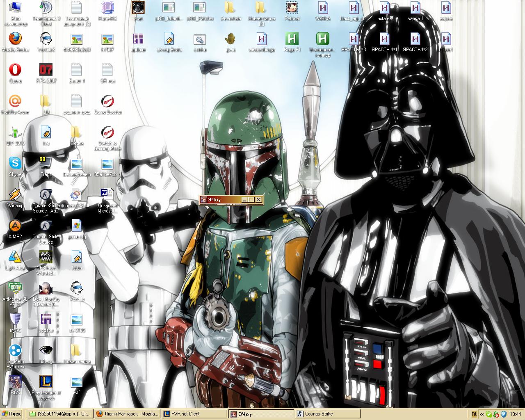Select the opengl32.dll file icon
This screenshot has height=420, width=525.
(x=77, y=198)
